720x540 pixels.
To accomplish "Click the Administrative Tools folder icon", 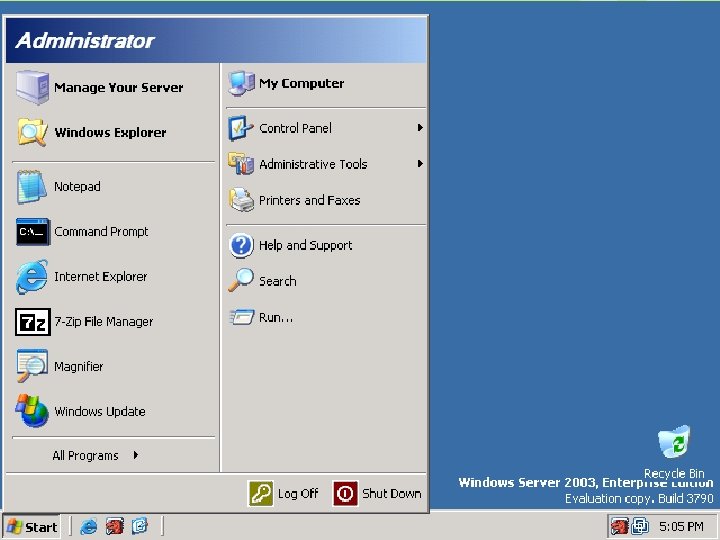I will click(241, 164).
